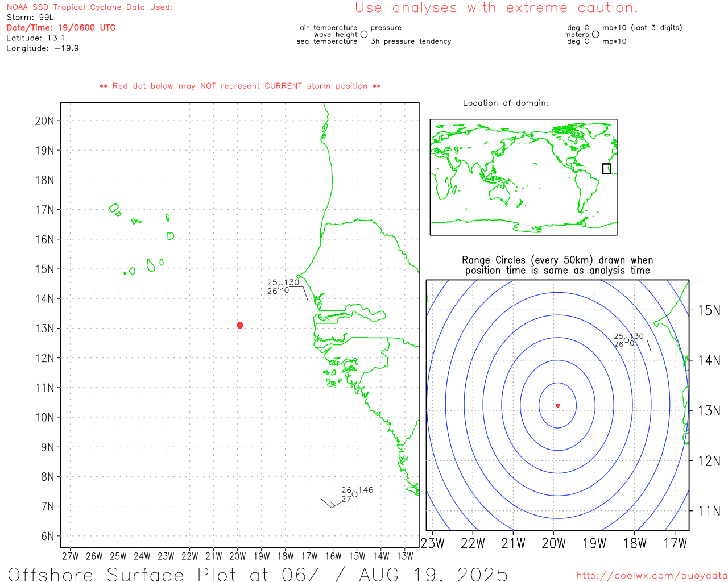
Task: Click the 'Use analyses with extreme caution!' warning
Action: tap(497, 8)
